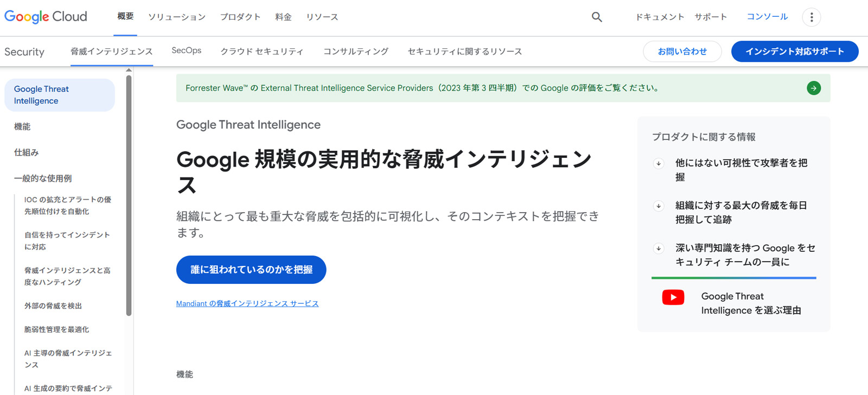Click the sidebar vertical scrollbar thumb
868x395 pixels.
click(x=129, y=195)
